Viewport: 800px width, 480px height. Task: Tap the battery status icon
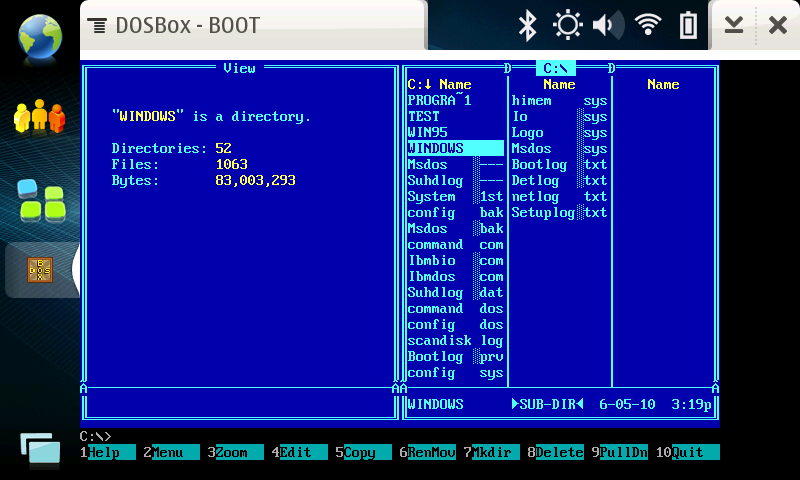pos(688,26)
